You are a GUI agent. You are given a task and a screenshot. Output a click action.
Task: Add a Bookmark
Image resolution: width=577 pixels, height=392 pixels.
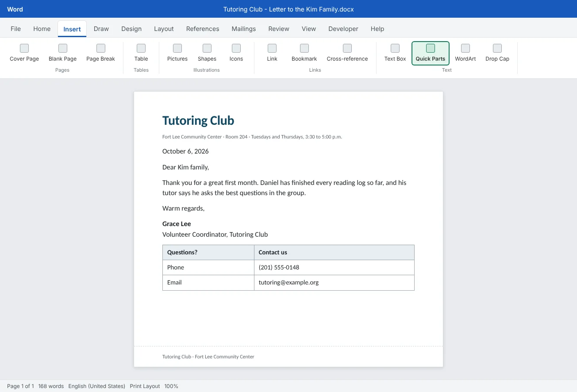[304, 53]
